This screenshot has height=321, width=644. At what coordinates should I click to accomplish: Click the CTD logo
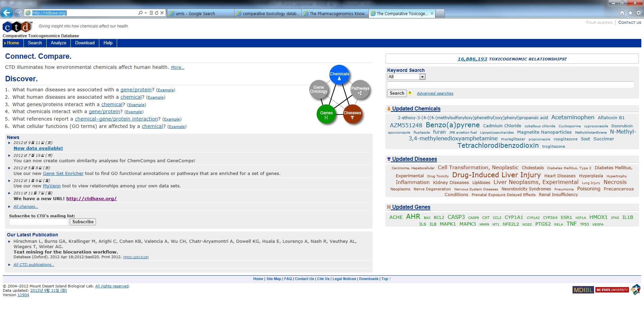pyautogui.click(x=17, y=27)
